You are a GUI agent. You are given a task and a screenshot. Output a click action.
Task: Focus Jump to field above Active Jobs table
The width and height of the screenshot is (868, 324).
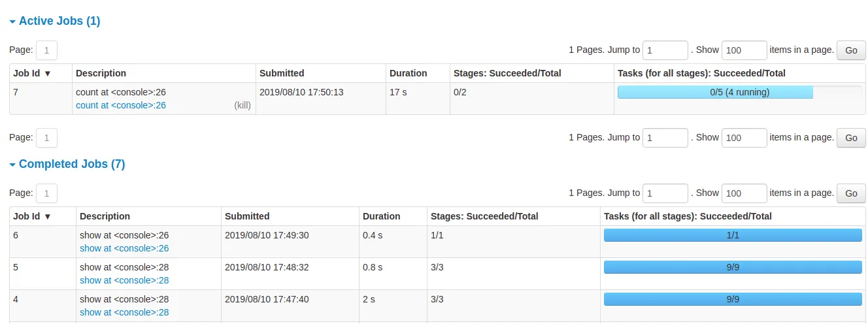point(665,50)
